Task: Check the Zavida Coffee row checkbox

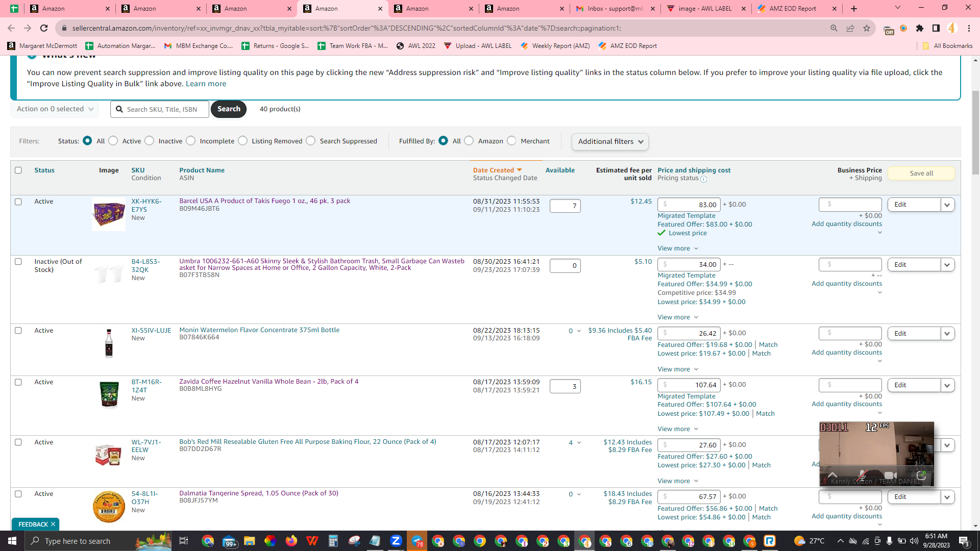Action: (x=18, y=383)
